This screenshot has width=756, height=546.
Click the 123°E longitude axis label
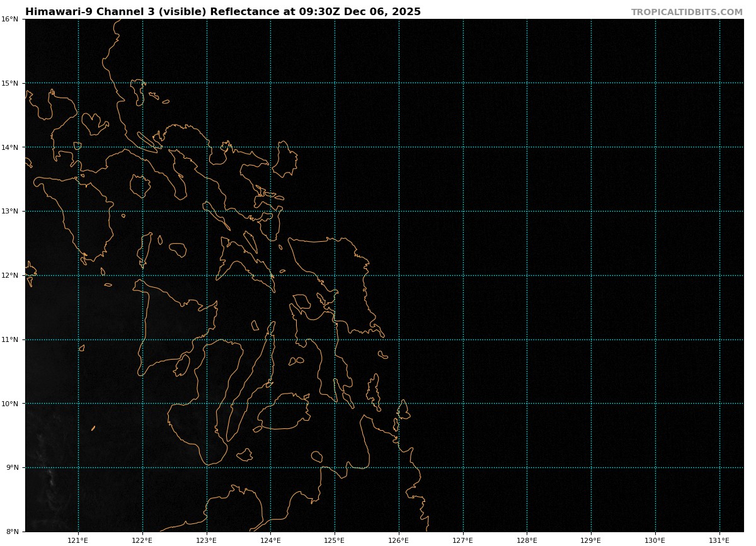pos(206,540)
